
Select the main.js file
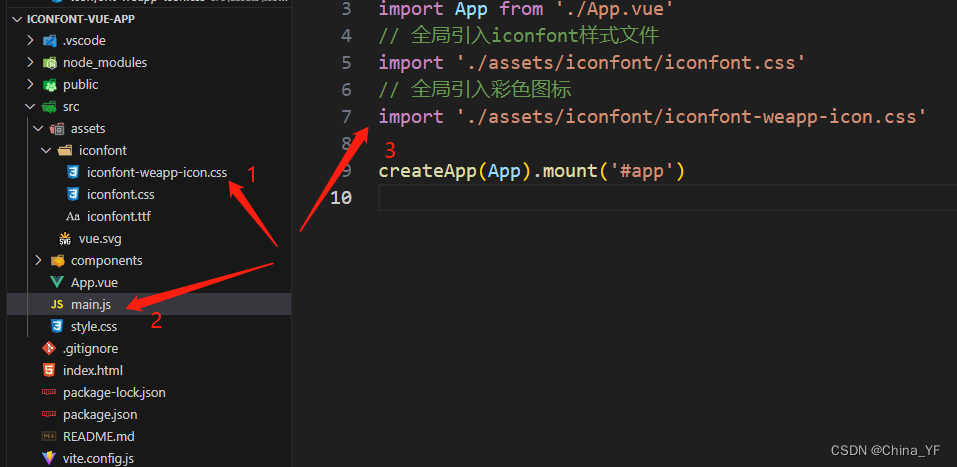click(149, 304)
